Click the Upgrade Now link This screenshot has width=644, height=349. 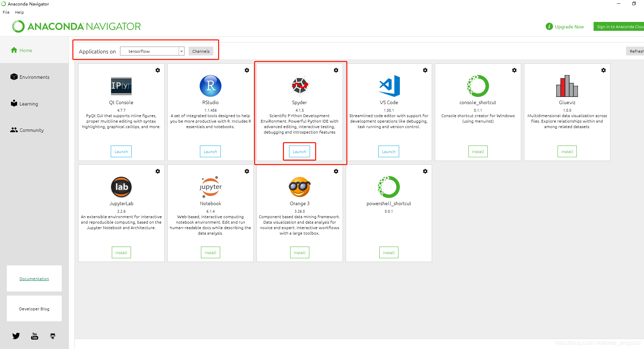(x=569, y=27)
